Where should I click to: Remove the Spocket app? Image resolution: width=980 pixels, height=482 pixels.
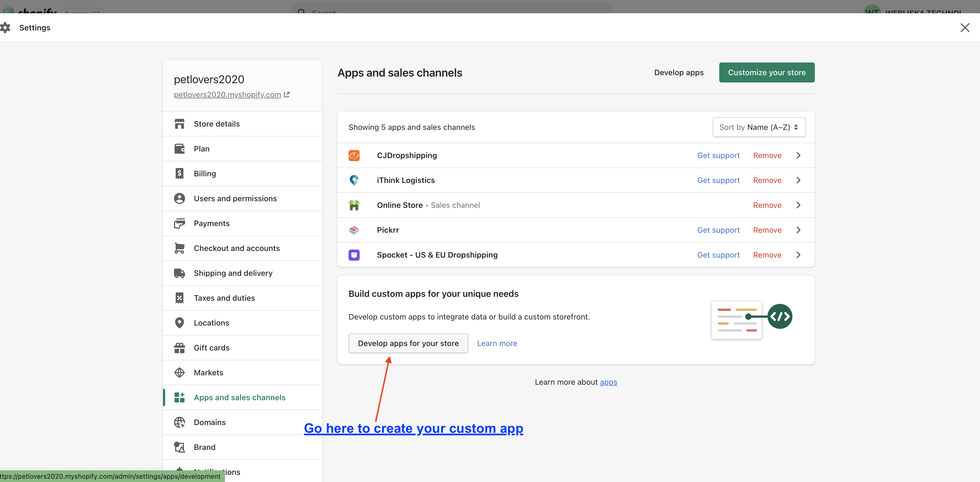pos(767,255)
